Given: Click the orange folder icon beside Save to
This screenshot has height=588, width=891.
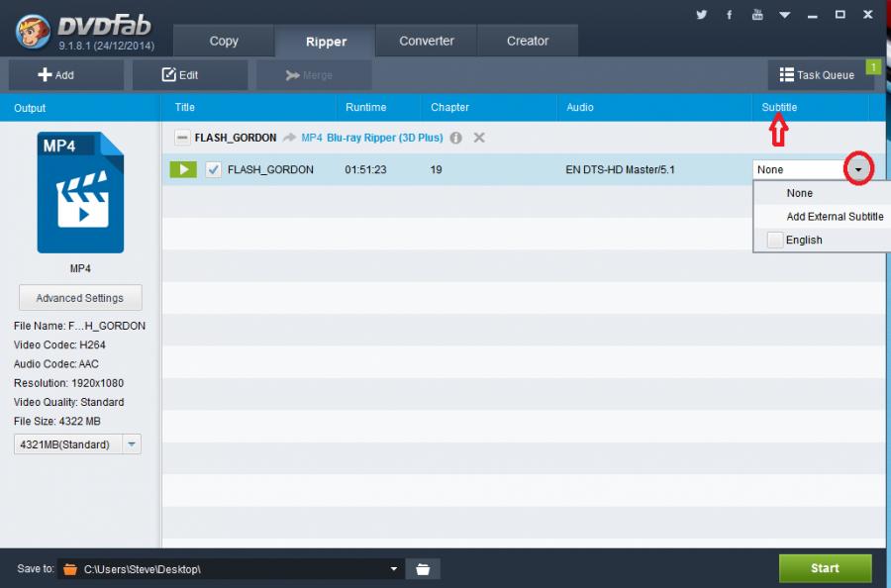Looking at the screenshot, I should (x=70, y=568).
